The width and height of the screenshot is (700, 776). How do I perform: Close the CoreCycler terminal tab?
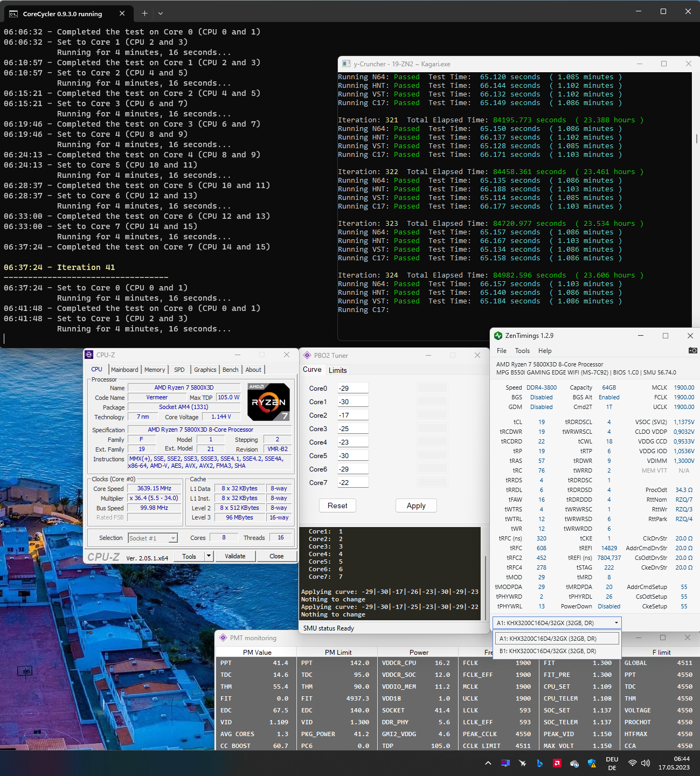coord(122,13)
